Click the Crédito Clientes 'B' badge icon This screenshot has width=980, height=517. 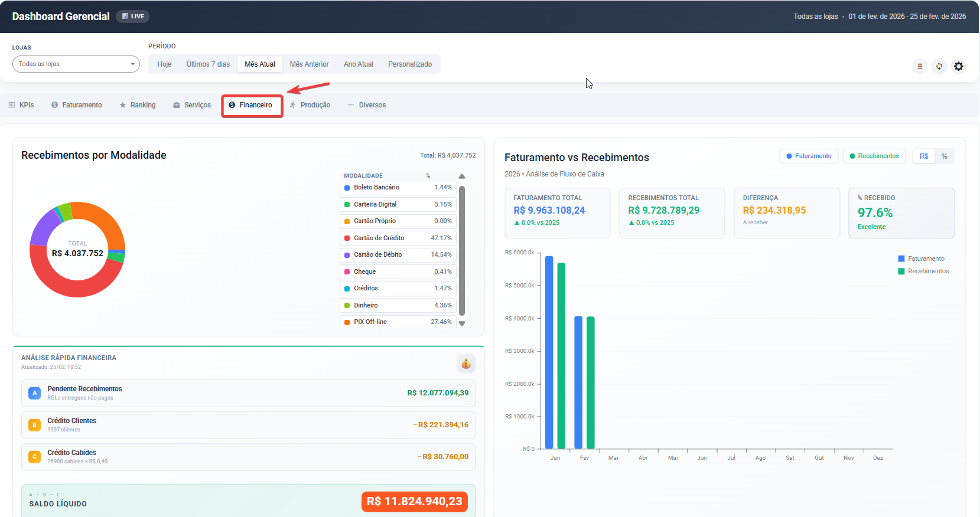[34, 425]
